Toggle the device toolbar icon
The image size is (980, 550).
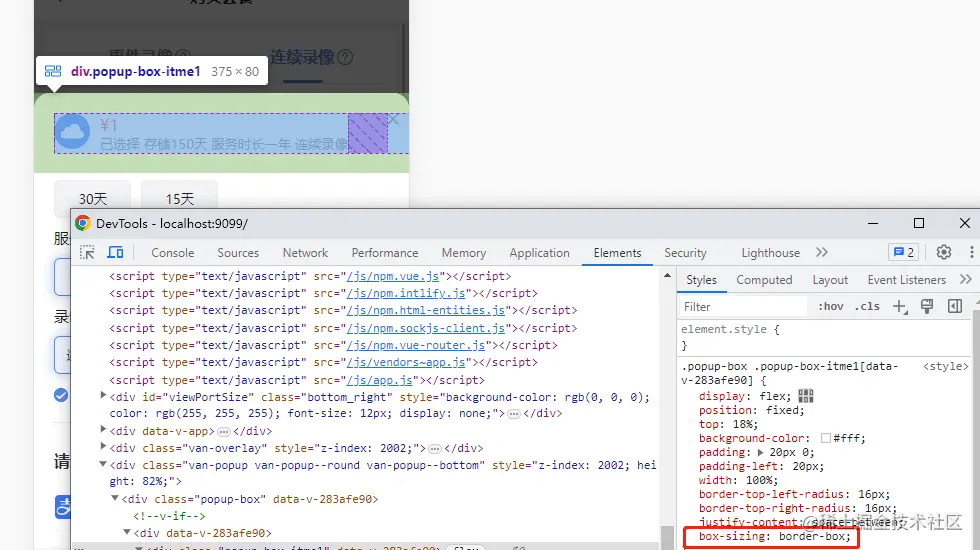[x=116, y=252]
